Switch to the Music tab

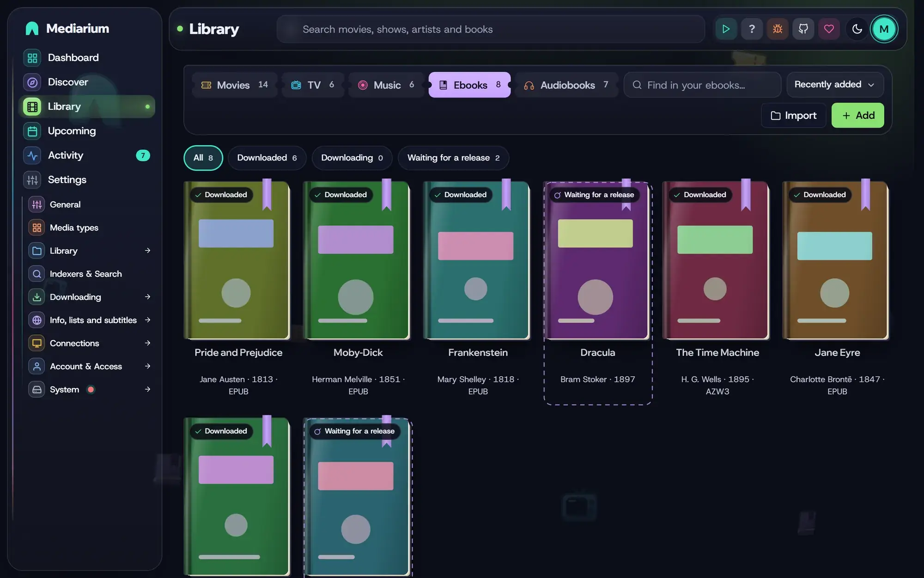(x=386, y=85)
